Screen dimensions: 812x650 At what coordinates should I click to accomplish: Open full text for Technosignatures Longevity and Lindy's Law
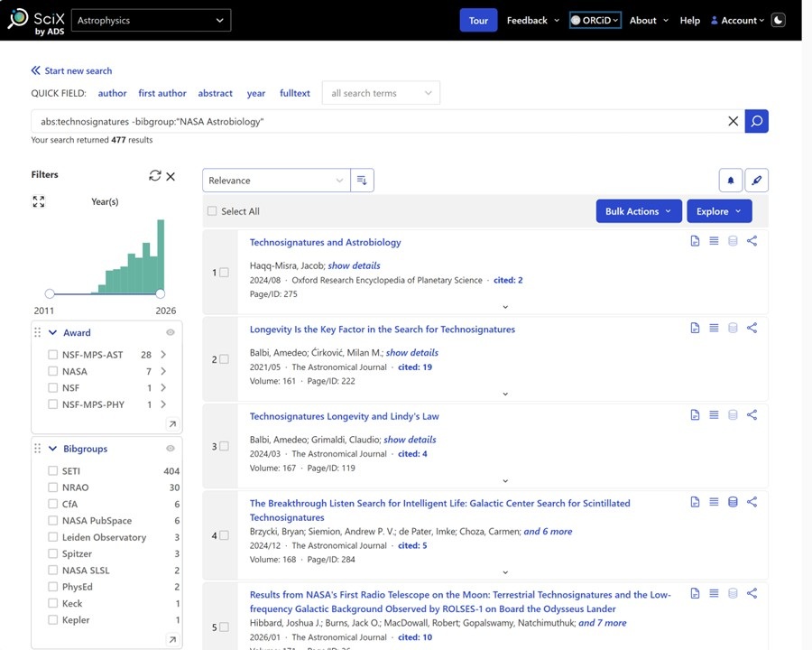(x=695, y=414)
